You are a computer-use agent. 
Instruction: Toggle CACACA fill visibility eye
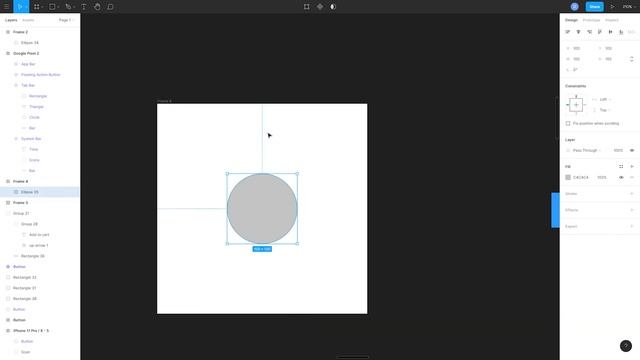(621, 178)
